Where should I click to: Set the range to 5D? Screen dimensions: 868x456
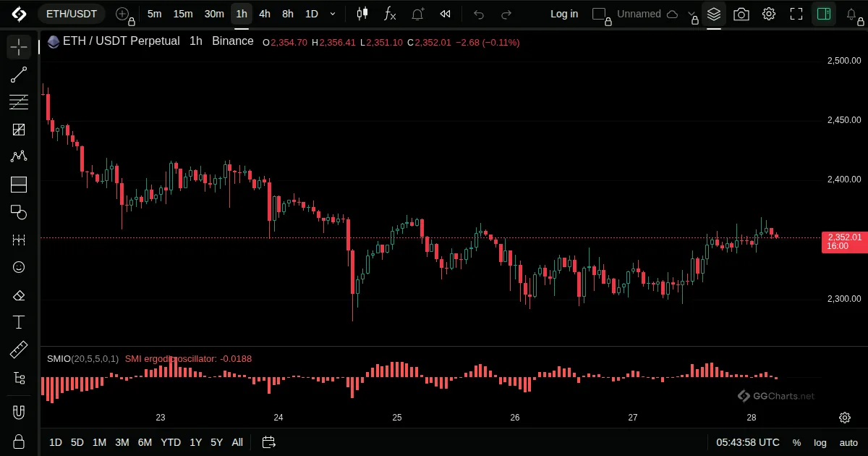click(77, 442)
